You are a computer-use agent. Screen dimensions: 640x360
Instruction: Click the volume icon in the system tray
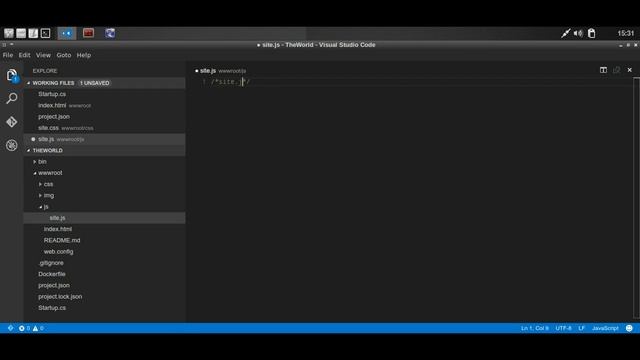pos(578,33)
